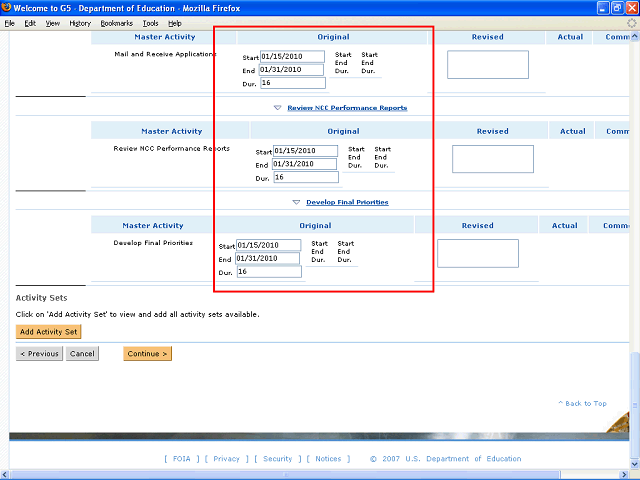The width and height of the screenshot is (640, 480).
Task: Click the Firefox icon in title bar
Action: (7, 8)
